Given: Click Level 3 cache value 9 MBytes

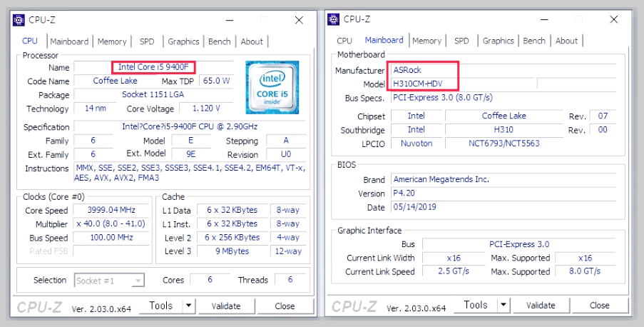Looking at the screenshot, I should click(232, 251).
